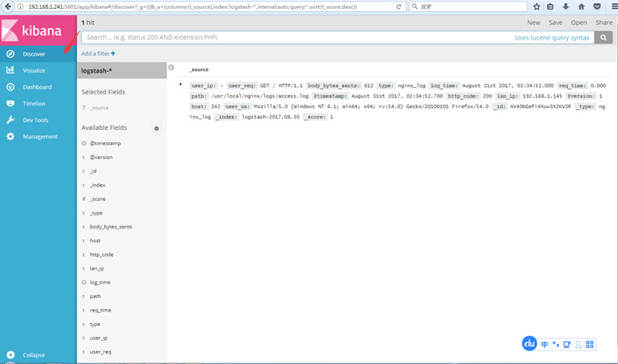Select the _type field
This screenshot has width=618, height=364.
point(96,213)
